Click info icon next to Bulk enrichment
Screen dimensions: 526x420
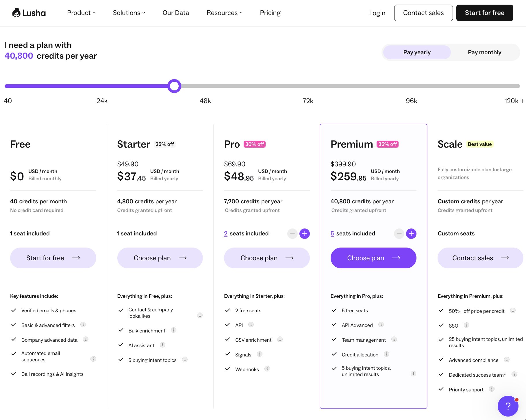pyautogui.click(x=173, y=330)
